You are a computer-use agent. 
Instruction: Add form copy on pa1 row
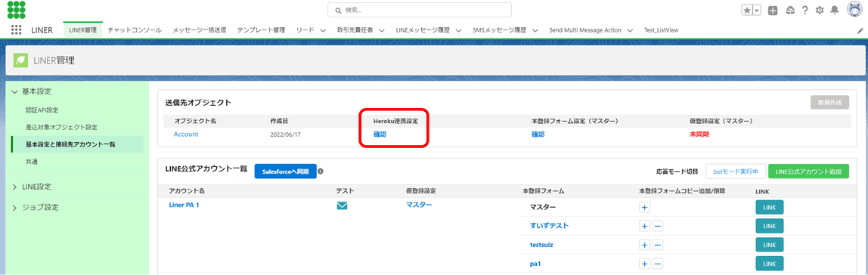[645, 264]
